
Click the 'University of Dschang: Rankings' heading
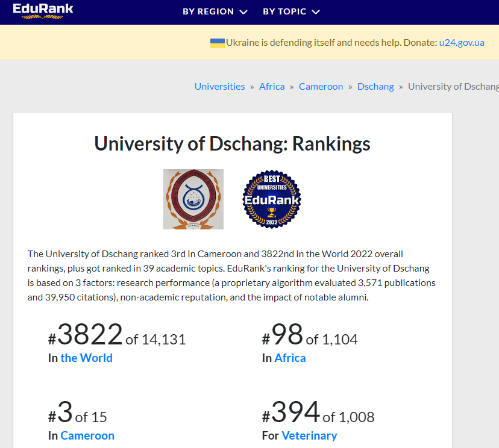tap(232, 144)
